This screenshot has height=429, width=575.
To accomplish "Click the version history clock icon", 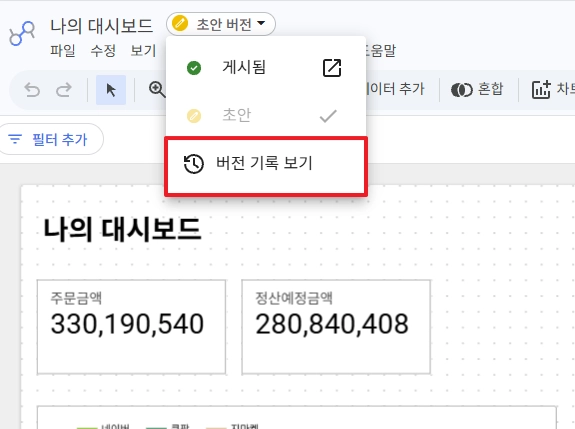I will (x=193, y=164).
